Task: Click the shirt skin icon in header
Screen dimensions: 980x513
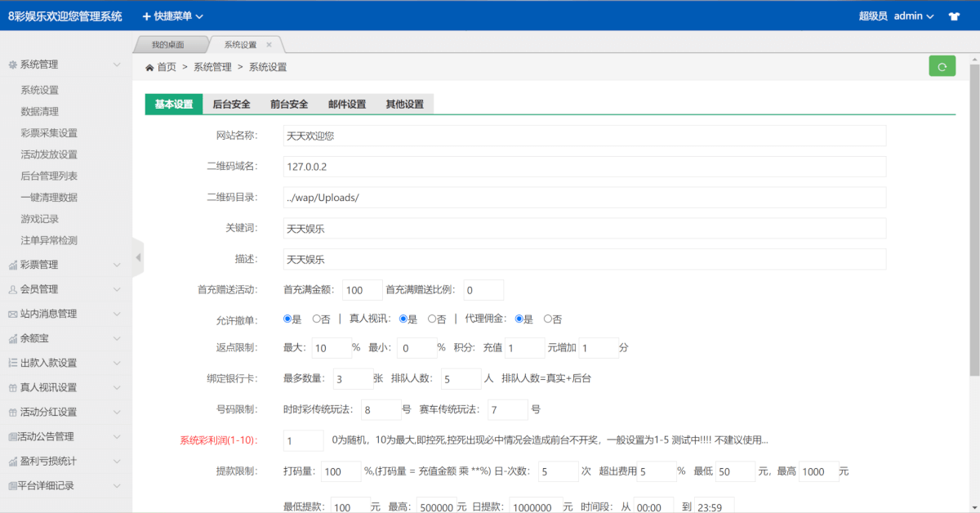Action: pos(954,16)
